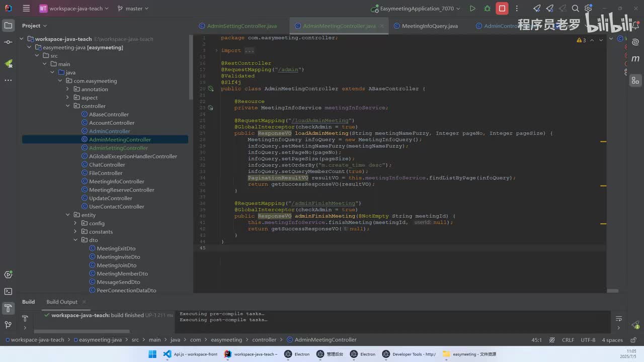This screenshot has width=644, height=362.
Task: Open the master branch dropdown
Action: point(133,9)
